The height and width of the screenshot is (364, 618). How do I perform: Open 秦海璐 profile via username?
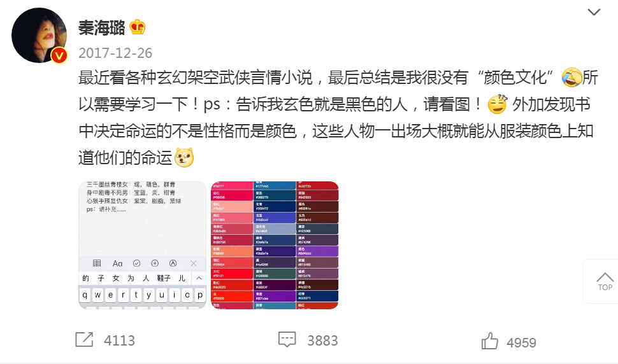[x=102, y=28]
